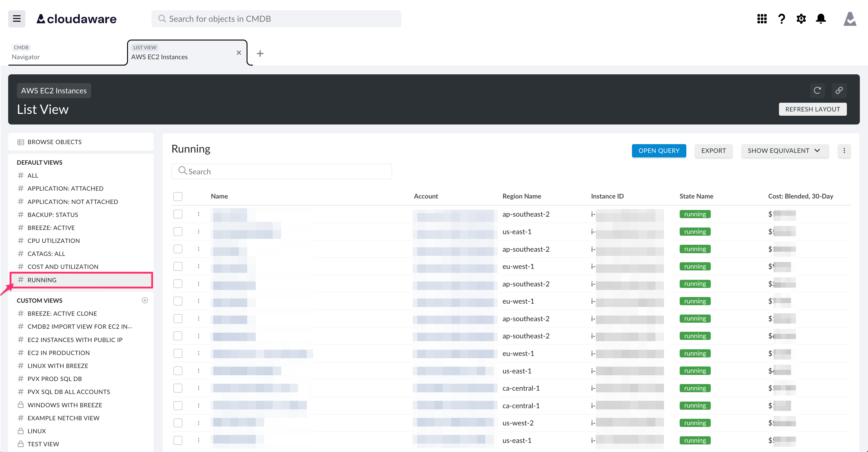Image resolution: width=868 pixels, height=452 pixels.
Task: Add a new custom view with plus icon
Action: coord(145,300)
